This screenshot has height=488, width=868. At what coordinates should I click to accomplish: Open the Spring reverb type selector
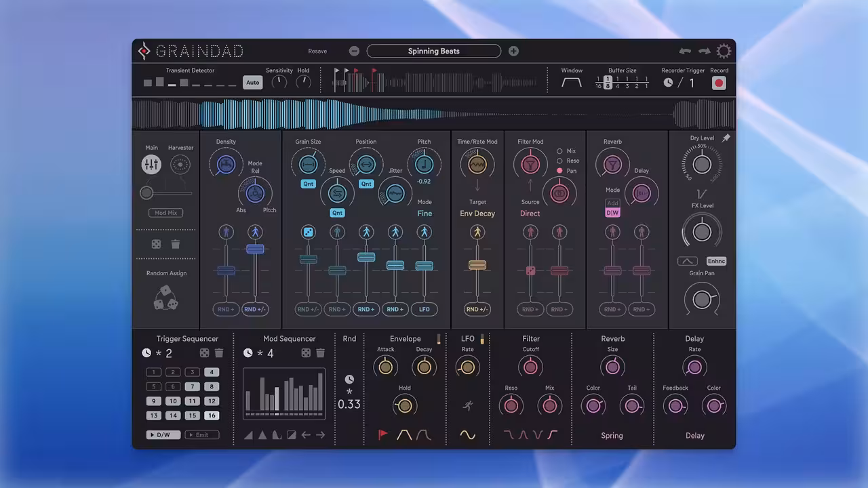(612, 436)
